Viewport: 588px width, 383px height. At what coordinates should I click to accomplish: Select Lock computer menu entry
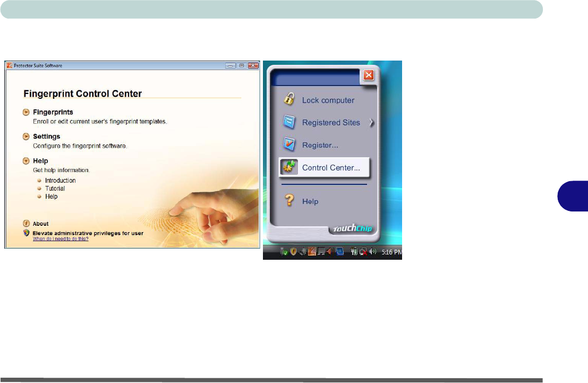pyautogui.click(x=328, y=100)
